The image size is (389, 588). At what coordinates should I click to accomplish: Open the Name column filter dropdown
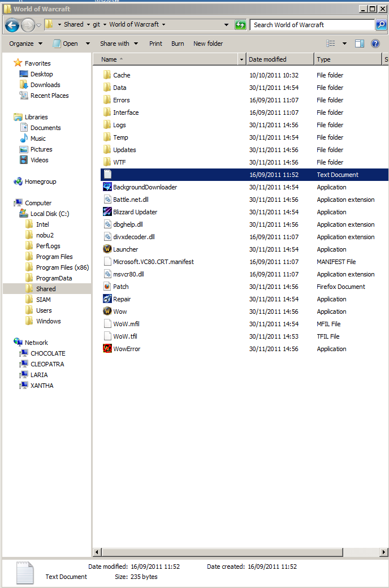pyautogui.click(x=241, y=59)
